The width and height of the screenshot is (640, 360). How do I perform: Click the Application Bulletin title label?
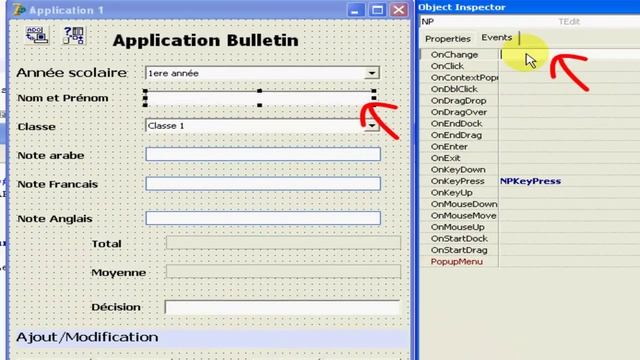coord(205,40)
